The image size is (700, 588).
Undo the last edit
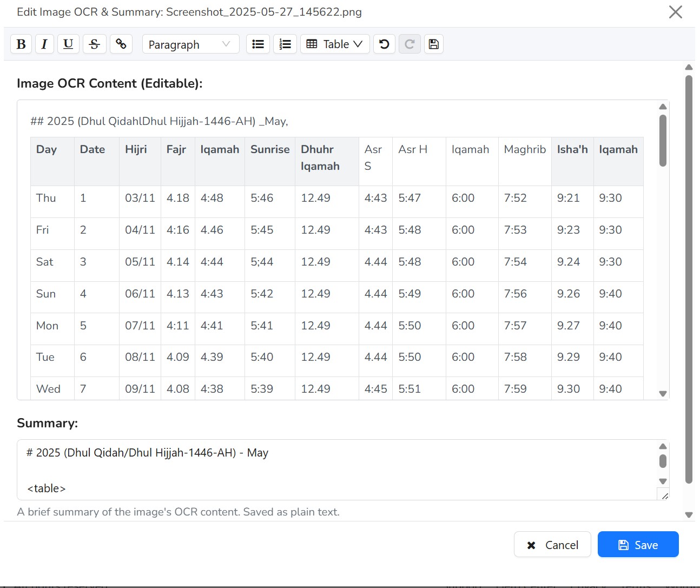(x=384, y=44)
